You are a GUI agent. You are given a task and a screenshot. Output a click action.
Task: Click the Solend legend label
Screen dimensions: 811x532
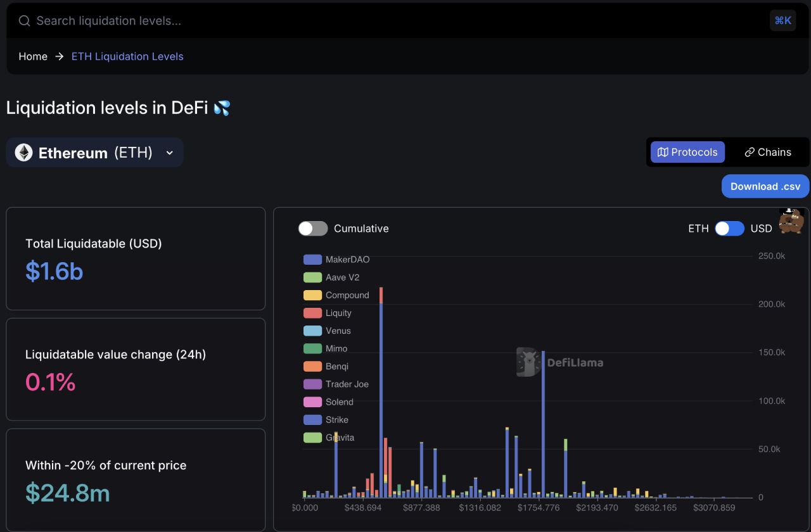click(x=340, y=402)
